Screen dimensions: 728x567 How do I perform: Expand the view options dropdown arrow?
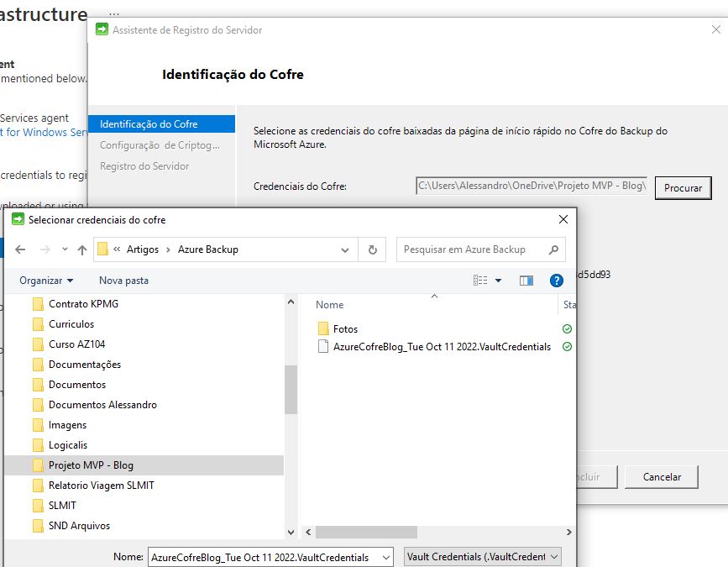[498, 281]
